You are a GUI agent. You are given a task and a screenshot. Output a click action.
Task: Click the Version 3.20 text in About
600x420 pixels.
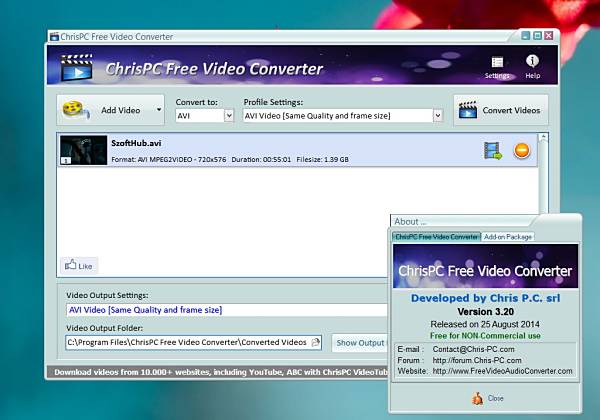click(x=485, y=312)
